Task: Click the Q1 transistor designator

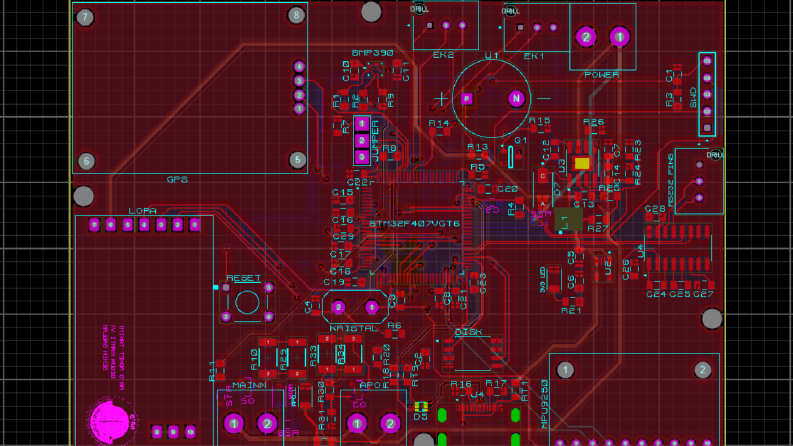Action: [521, 140]
